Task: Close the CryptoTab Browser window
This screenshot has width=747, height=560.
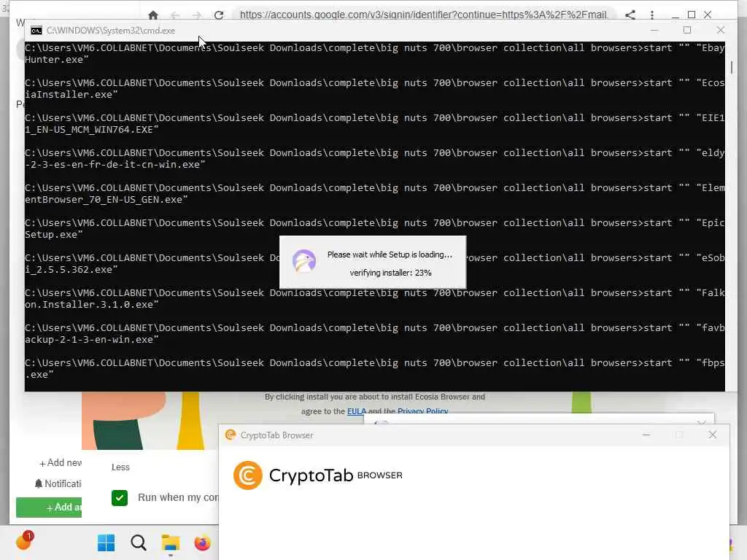Action: pos(712,435)
